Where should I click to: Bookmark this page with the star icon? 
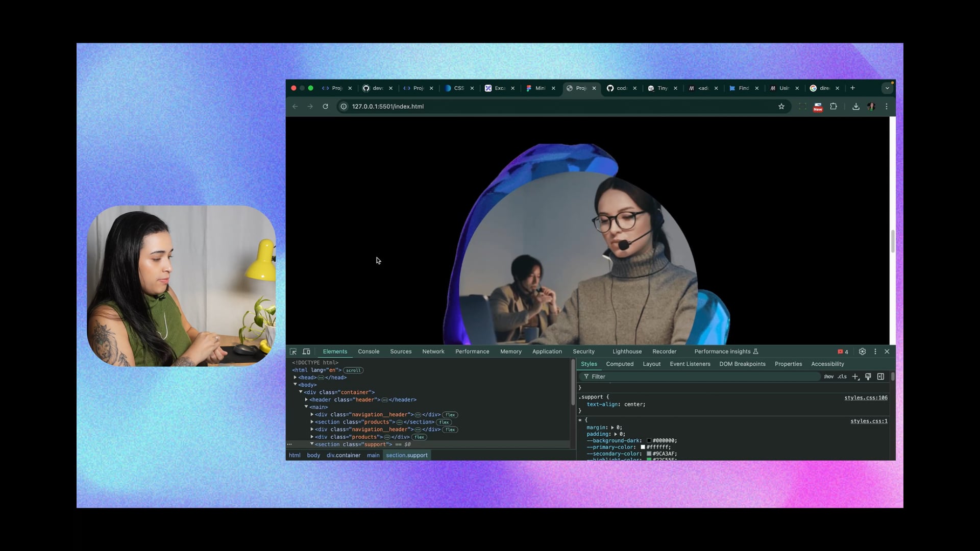(781, 107)
